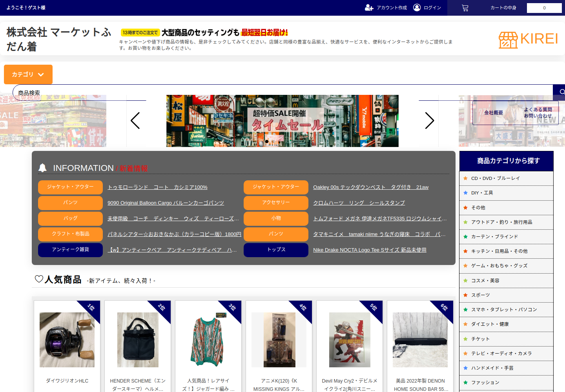Image resolution: width=565 pixels, height=392 pixels.
Task: Open the Nike Drake NOCTA Logo Tee link
Action: click(x=370, y=250)
